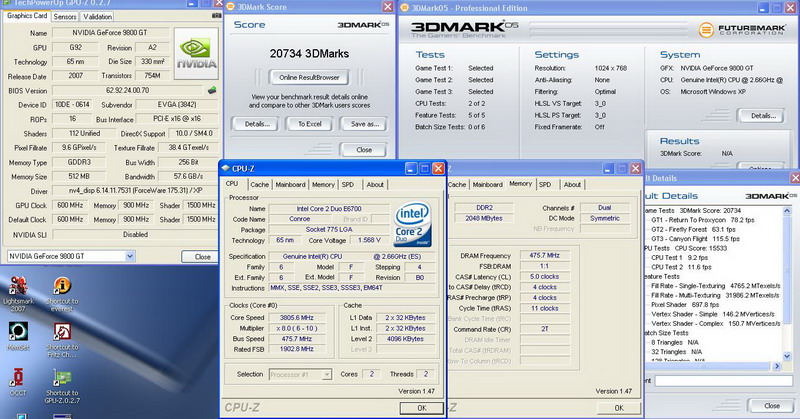Open the GPU selector dropdown in GPU-Z

pyautogui.click(x=130, y=256)
